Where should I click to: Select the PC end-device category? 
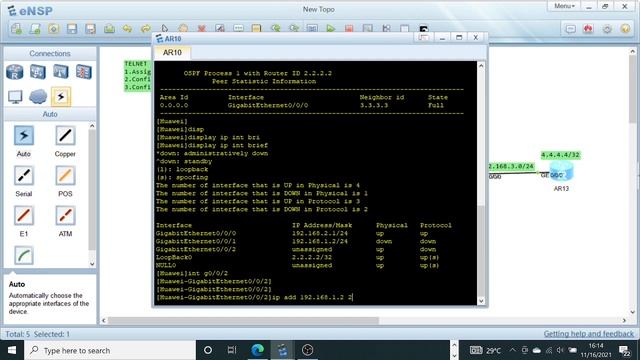tap(15, 97)
